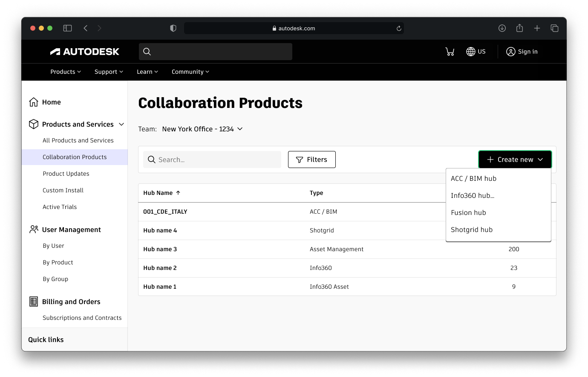The height and width of the screenshot is (377, 588).
Task: Open the Support menu
Action: pyautogui.click(x=109, y=72)
